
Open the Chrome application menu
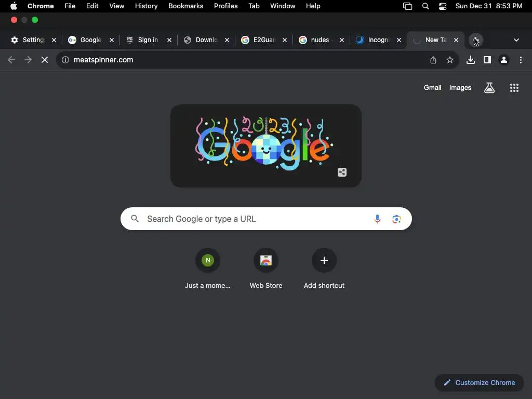point(41,6)
